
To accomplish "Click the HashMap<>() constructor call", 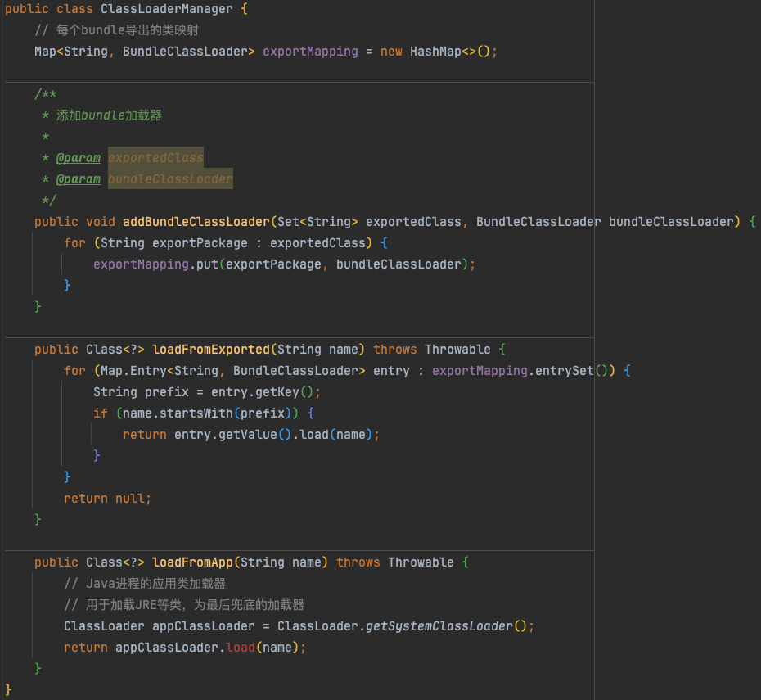I will (450, 52).
